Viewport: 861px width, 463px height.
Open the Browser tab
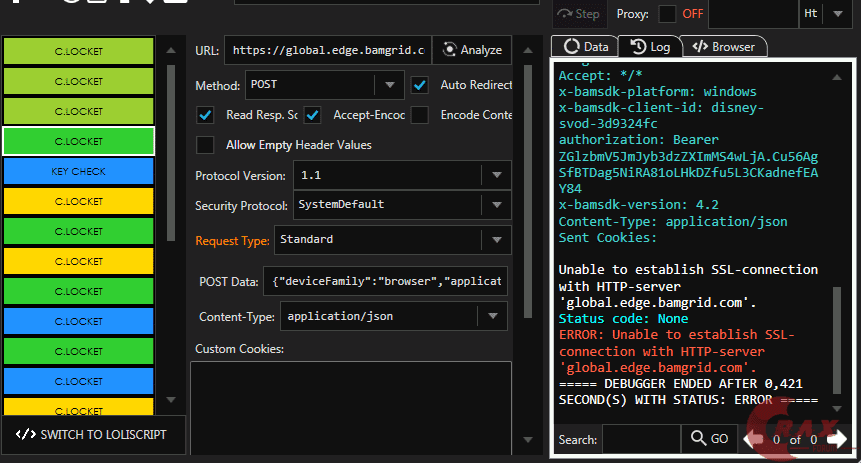click(x=724, y=46)
